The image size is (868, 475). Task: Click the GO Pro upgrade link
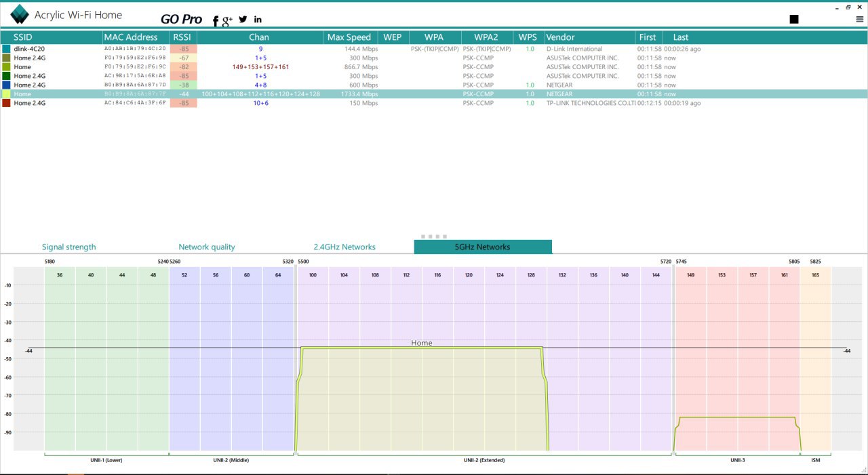tap(181, 20)
